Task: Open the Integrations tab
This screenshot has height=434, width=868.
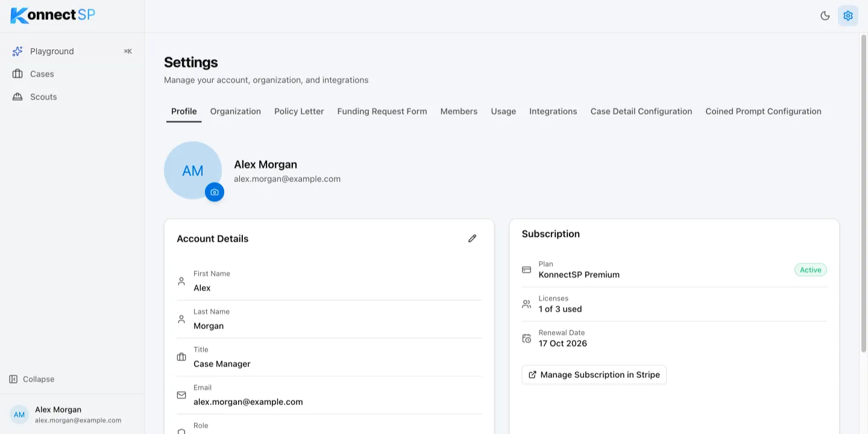Action: (x=553, y=112)
